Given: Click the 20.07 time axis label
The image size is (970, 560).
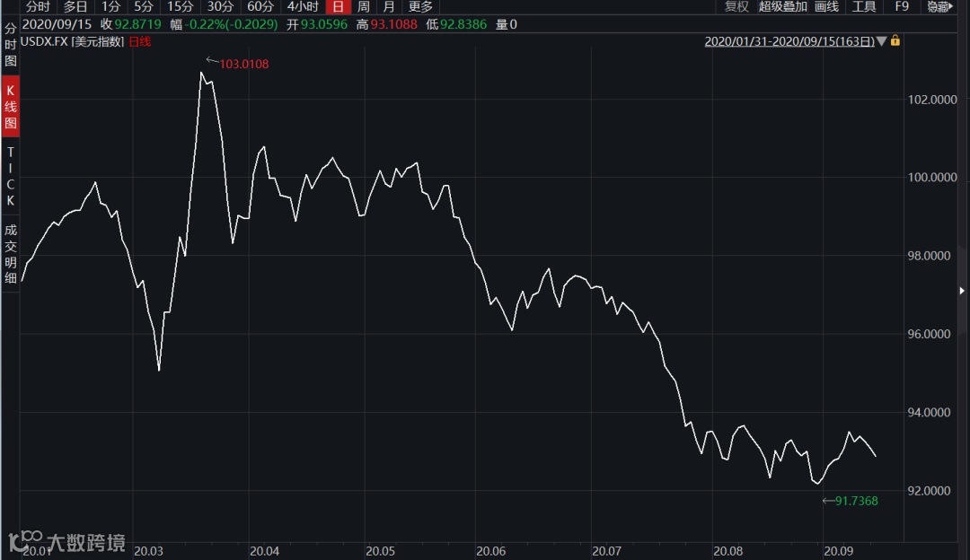Looking at the screenshot, I should pyautogui.click(x=606, y=551).
